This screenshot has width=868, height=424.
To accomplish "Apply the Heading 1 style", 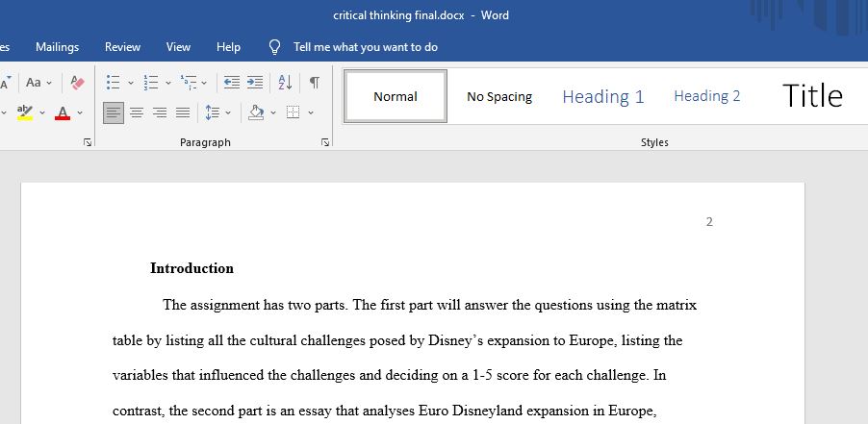I will (x=603, y=97).
